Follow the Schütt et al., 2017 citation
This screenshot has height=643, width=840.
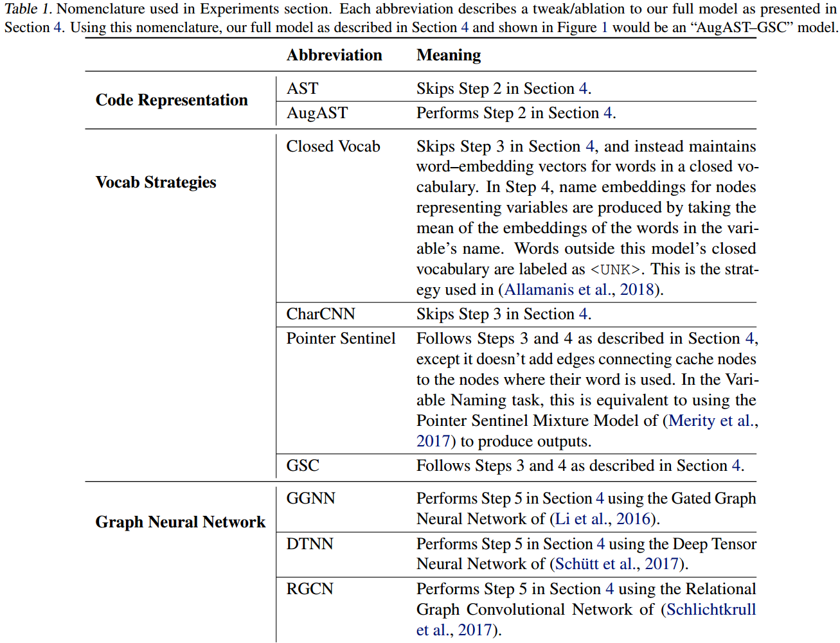coord(616,563)
